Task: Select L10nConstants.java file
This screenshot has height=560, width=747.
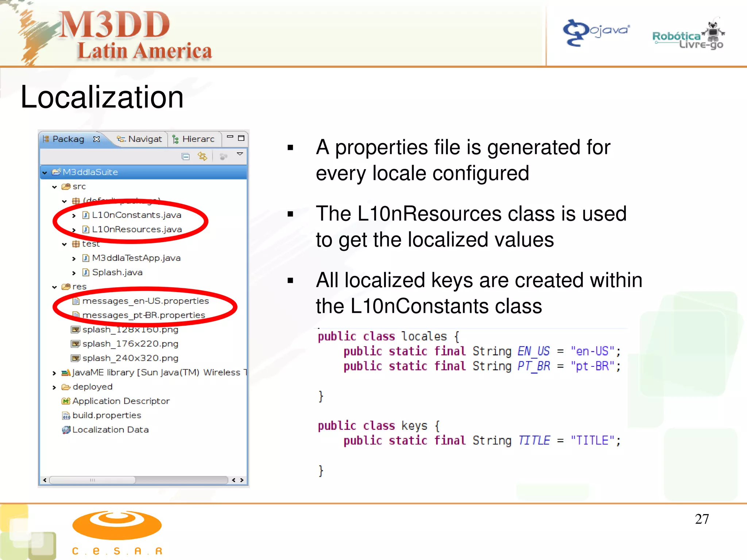Action: click(136, 215)
